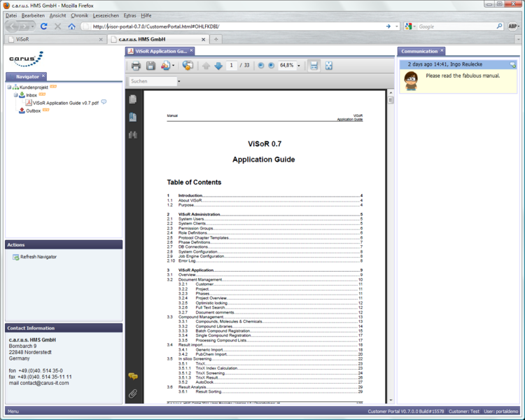This screenshot has height=420, width=525.
Task: Click the Ingo Reulecke avatar
Action: (411, 80)
